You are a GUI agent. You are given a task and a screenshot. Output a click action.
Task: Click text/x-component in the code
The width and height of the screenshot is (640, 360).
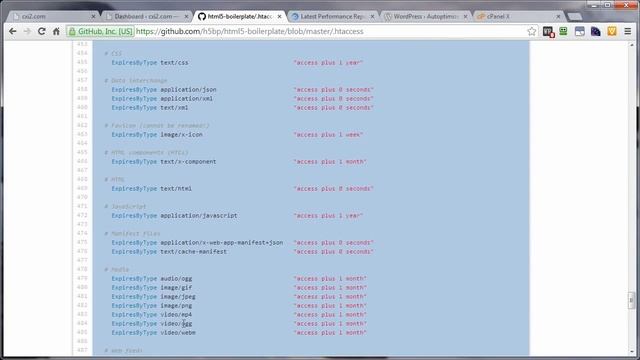(x=188, y=162)
